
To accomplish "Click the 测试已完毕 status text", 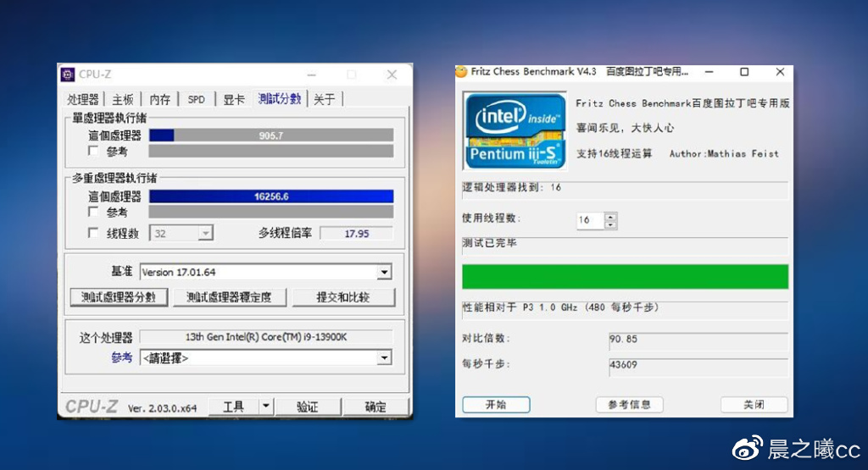I will [x=489, y=243].
